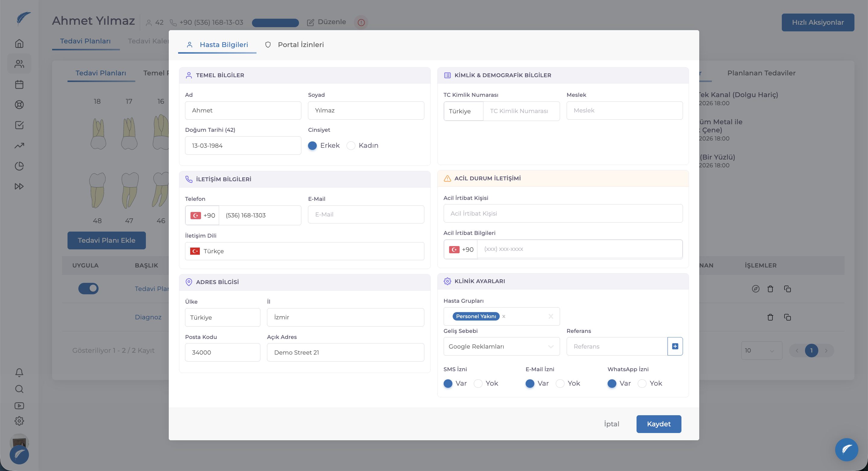Set WhatsApp İzni to Yok
Viewport: 868px width, 471px height.
(650, 383)
